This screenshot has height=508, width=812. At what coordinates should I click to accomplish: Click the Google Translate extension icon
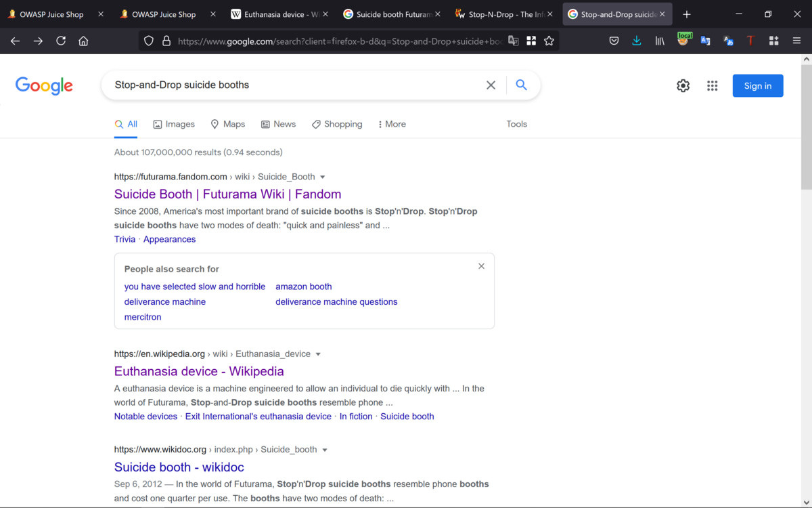tap(706, 41)
